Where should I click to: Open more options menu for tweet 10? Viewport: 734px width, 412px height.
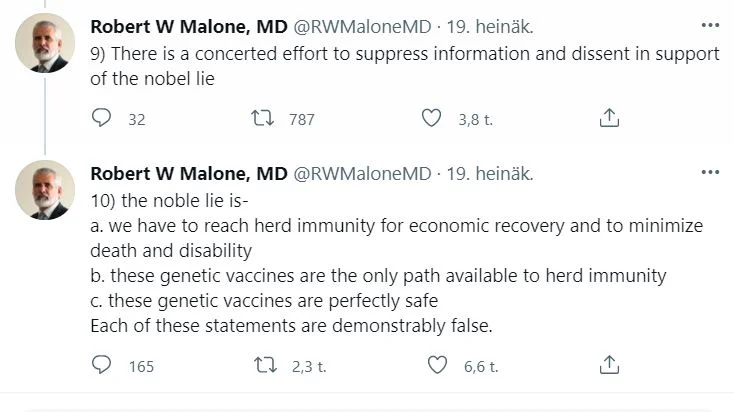click(708, 172)
